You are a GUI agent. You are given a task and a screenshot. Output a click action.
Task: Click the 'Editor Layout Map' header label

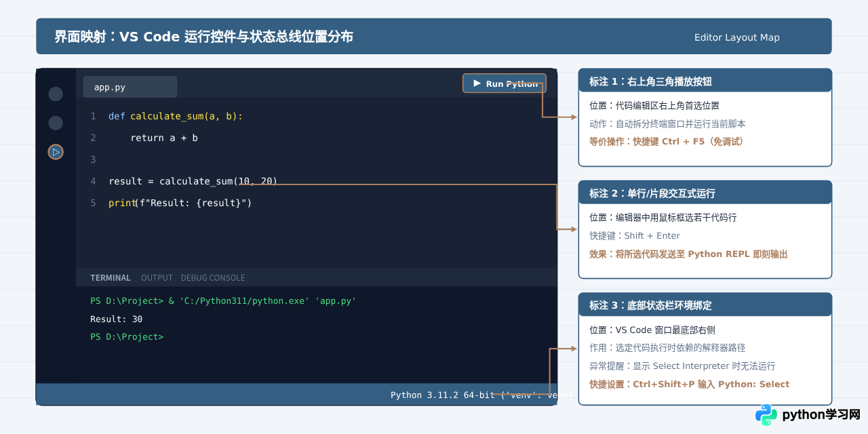click(737, 37)
